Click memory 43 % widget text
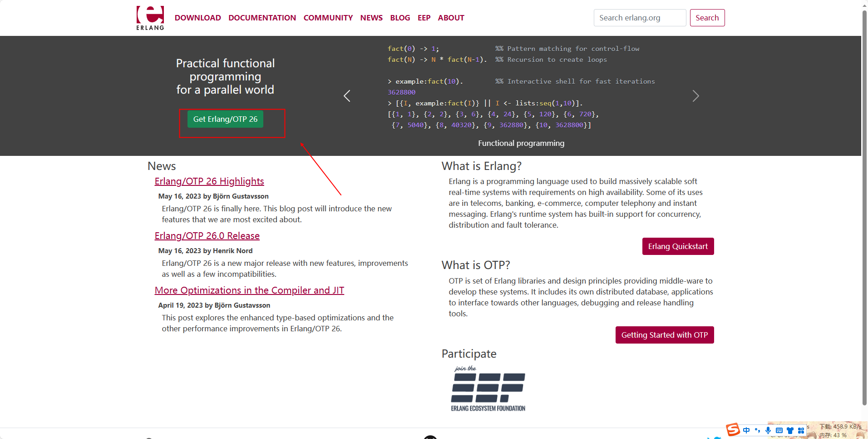 coord(833,435)
